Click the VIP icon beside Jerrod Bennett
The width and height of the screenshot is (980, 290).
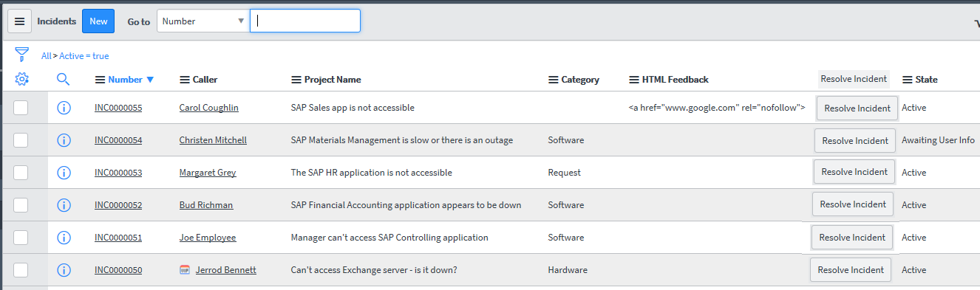tap(185, 270)
